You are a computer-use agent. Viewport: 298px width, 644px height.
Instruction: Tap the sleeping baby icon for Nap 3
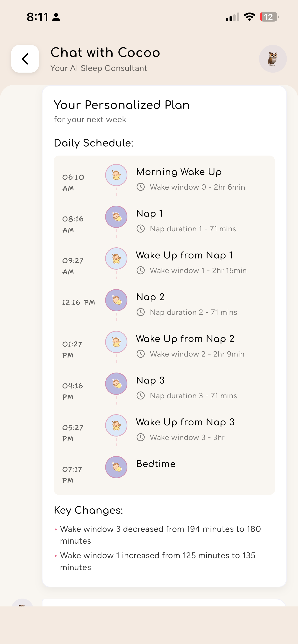[x=116, y=384]
